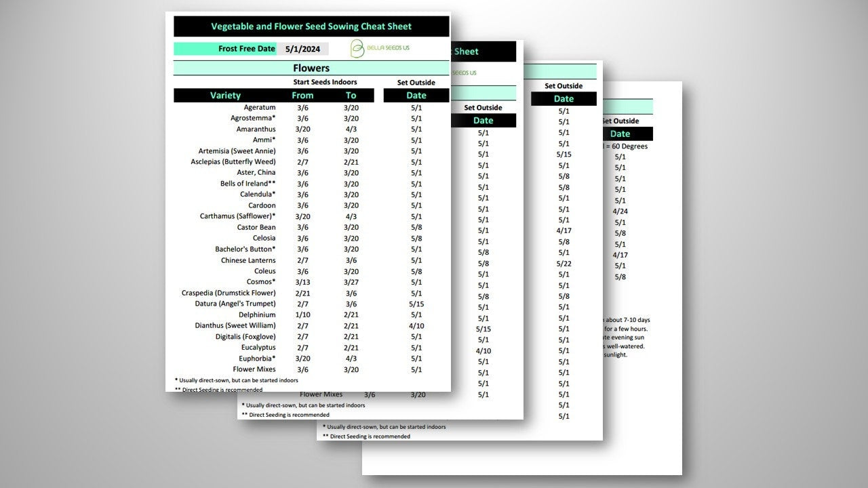Click Datura (Angel's Trumpet) variety name
This screenshot has width=868, height=488.
235,304
